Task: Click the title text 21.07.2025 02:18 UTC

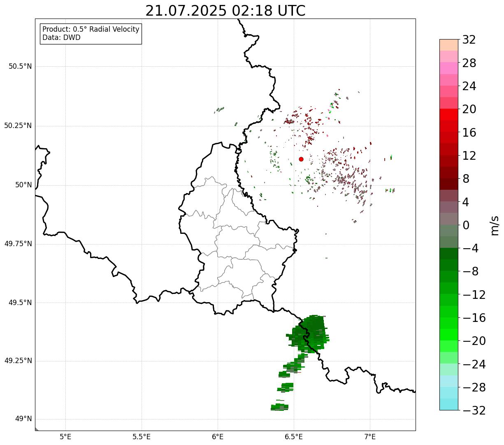Action: pyautogui.click(x=225, y=11)
